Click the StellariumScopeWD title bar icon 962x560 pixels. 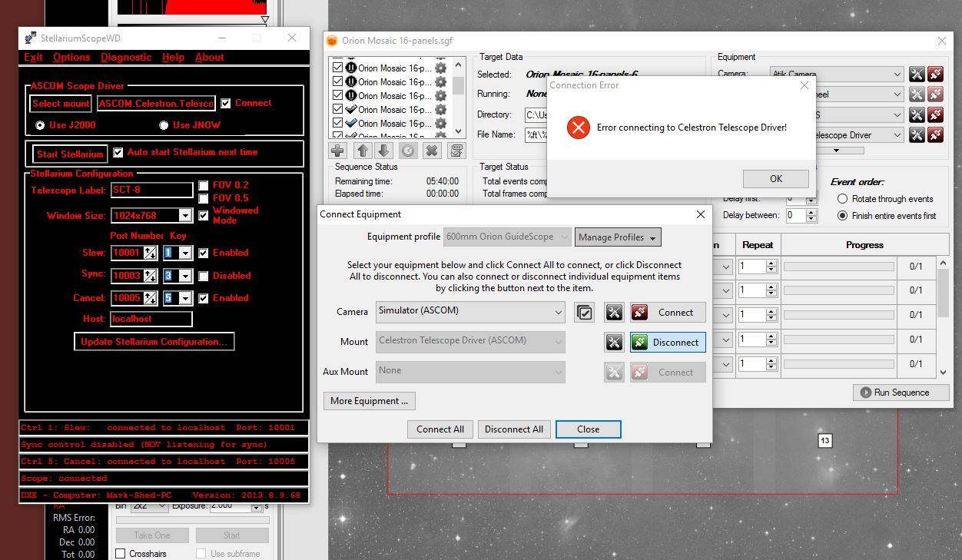click(31, 38)
